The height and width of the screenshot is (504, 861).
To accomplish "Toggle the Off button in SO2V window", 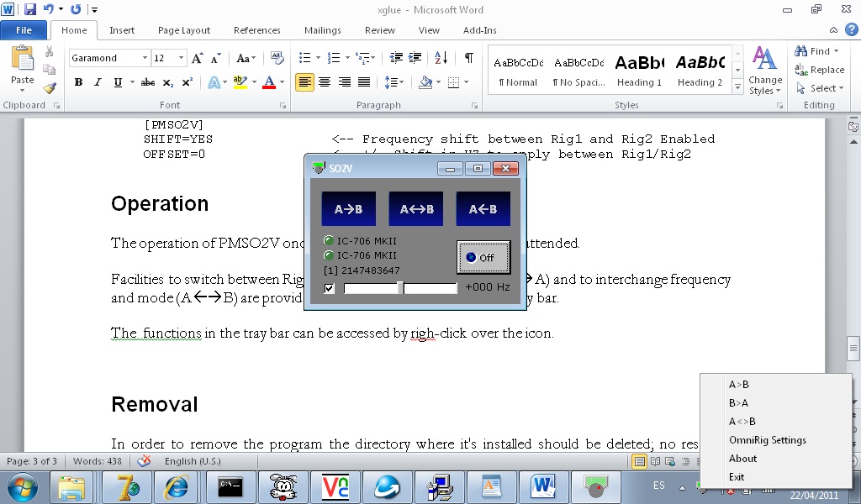I will click(483, 257).
